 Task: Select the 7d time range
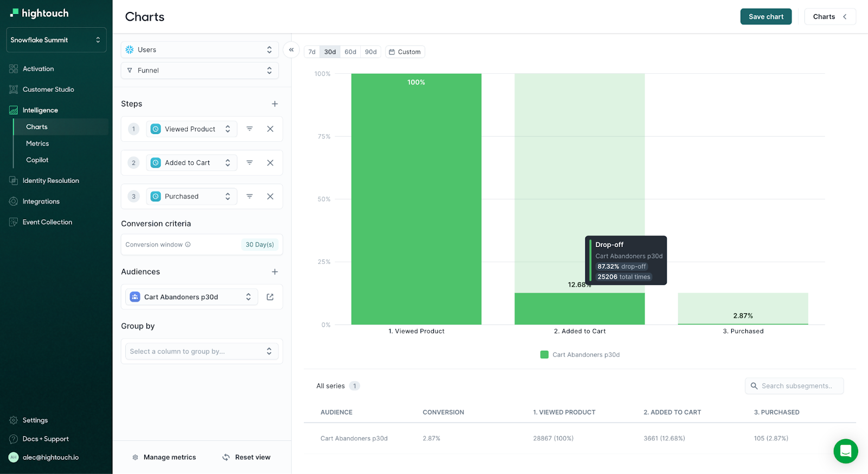point(312,52)
